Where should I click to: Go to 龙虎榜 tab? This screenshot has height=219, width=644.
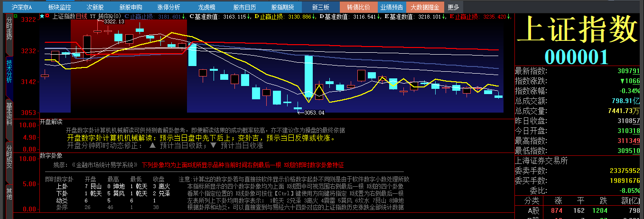point(206,7)
